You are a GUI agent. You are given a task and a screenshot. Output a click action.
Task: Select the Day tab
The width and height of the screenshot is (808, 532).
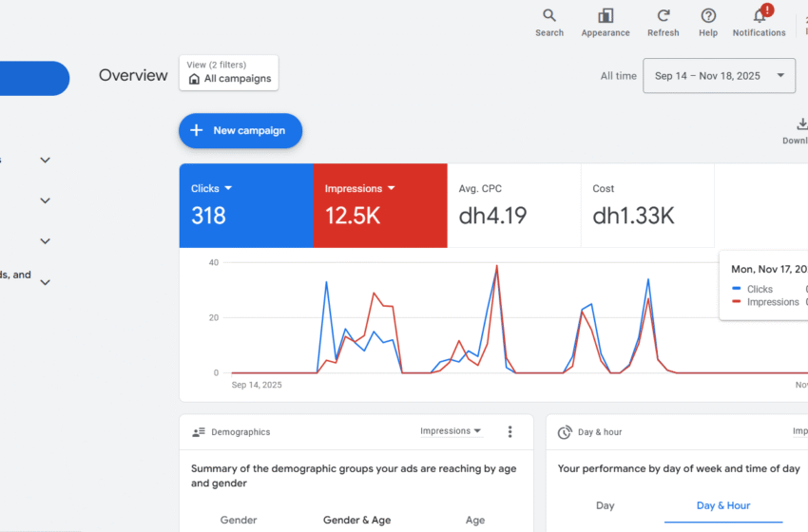pyautogui.click(x=605, y=505)
